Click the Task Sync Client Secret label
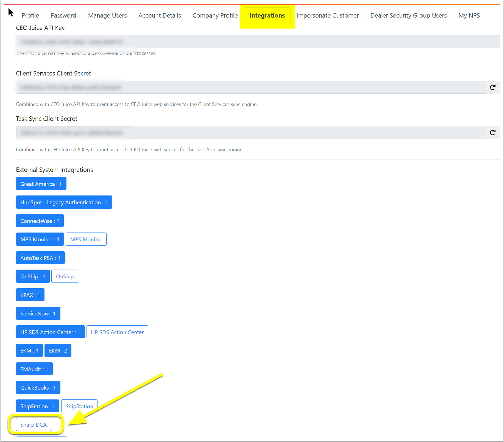504x442 pixels. point(47,119)
